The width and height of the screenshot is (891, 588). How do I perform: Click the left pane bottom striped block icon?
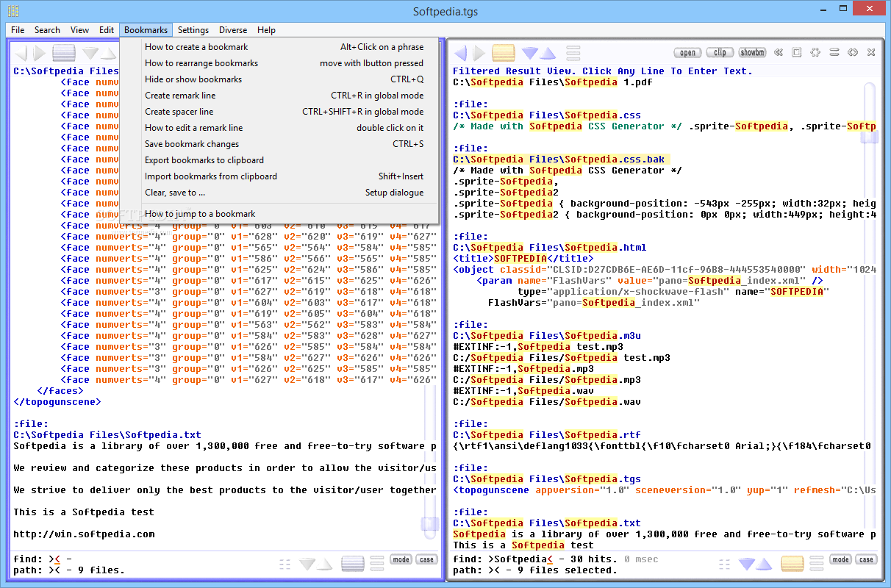(x=353, y=564)
